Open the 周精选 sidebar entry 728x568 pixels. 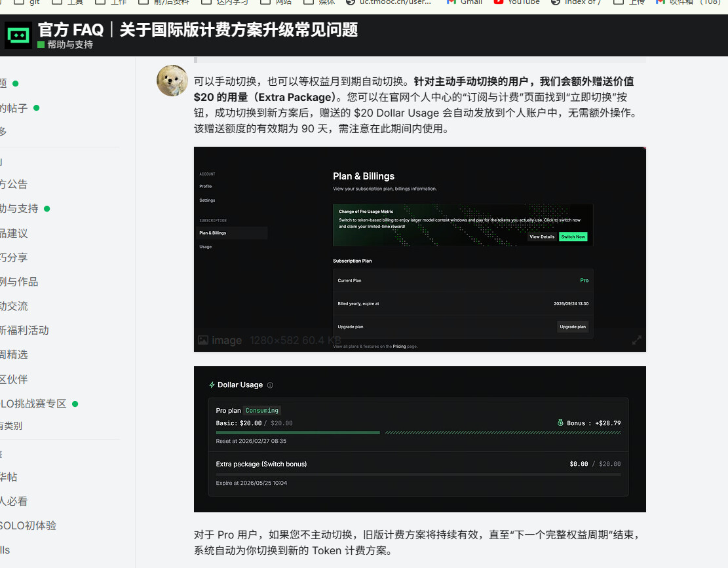14,354
